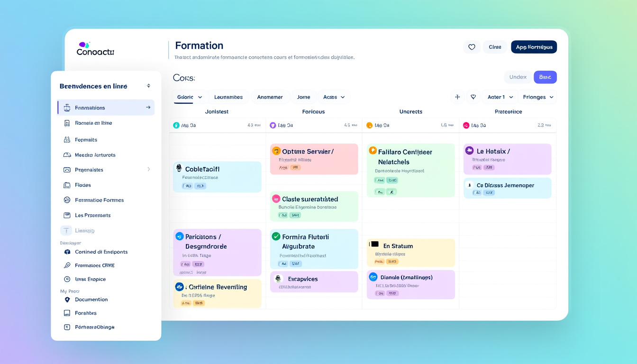Open the Gdoric dropdown filter
Image resolution: width=637 pixels, height=364 pixels.
(190, 97)
